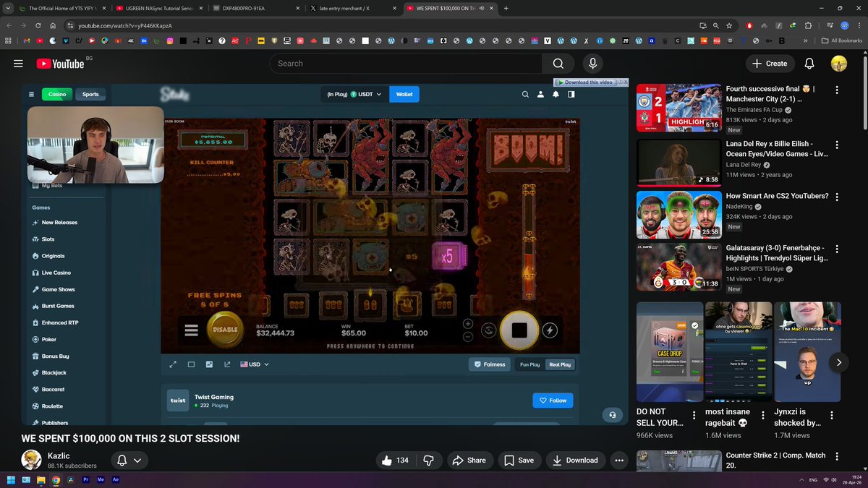Share the Kazlic video
Image resolution: width=868 pixels, height=488 pixels.
click(469, 460)
